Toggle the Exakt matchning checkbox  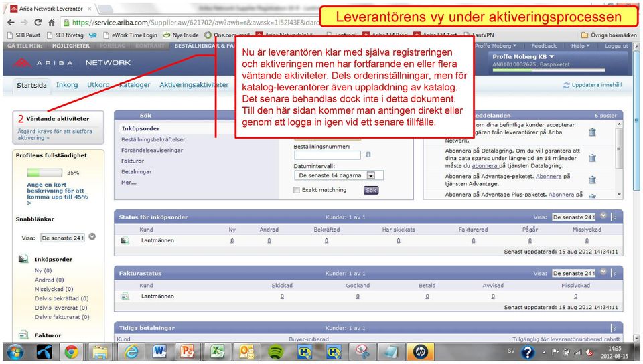[x=297, y=190]
